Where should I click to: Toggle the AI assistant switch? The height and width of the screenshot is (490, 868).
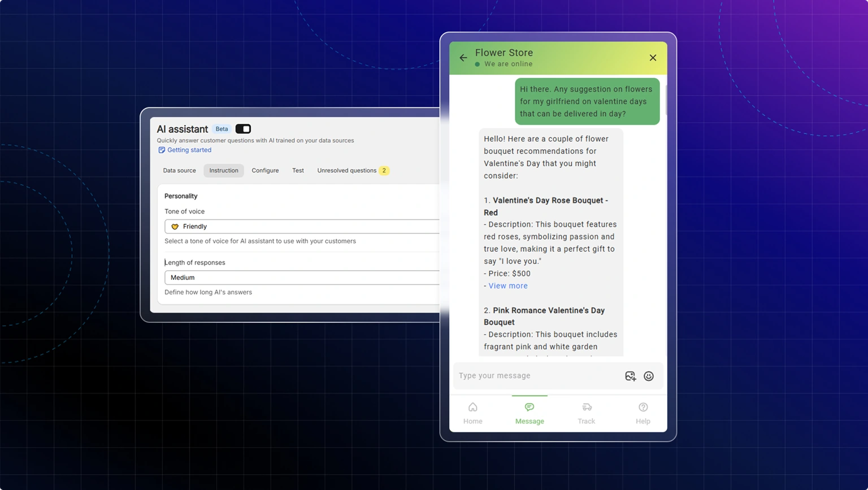(x=243, y=129)
